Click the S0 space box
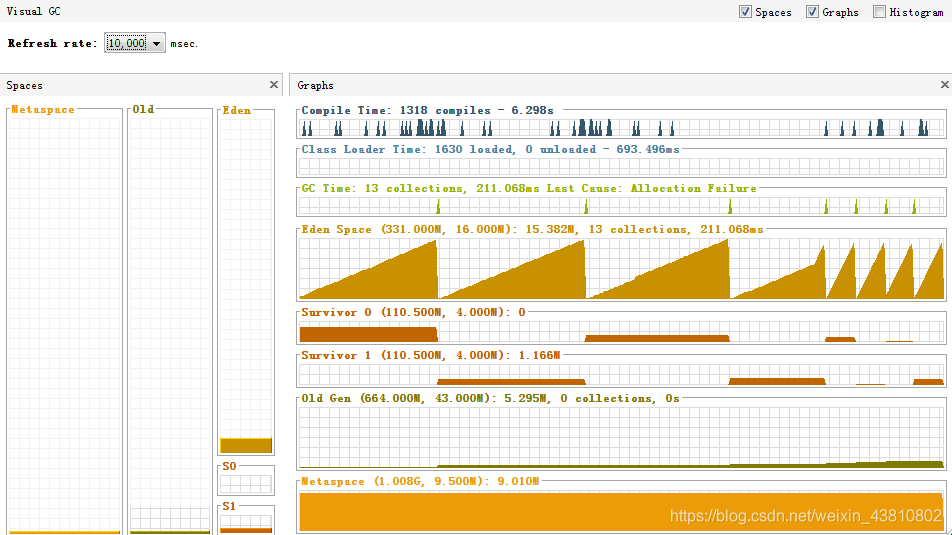The width and height of the screenshot is (952, 535). pos(246,483)
